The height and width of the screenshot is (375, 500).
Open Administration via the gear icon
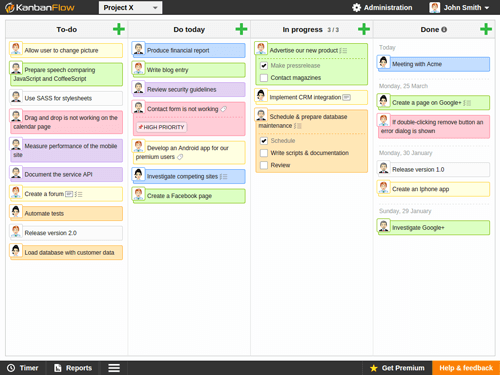356,7
